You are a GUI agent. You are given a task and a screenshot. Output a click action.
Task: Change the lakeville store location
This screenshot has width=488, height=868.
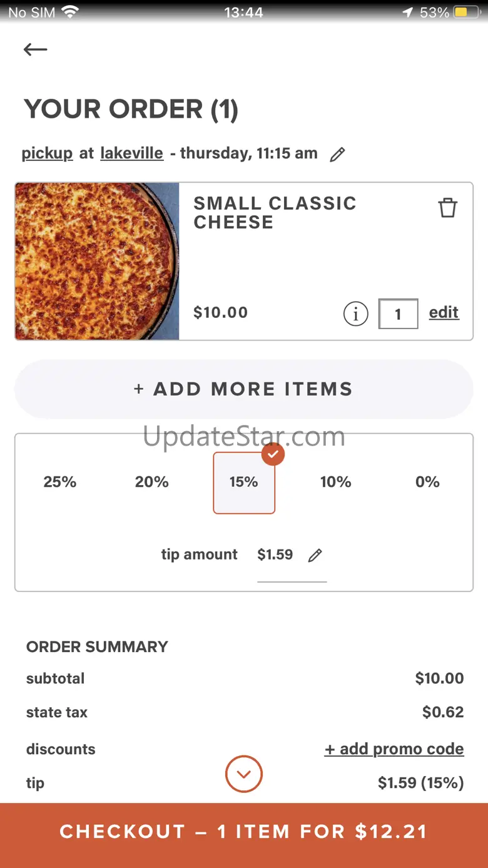(131, 153)
